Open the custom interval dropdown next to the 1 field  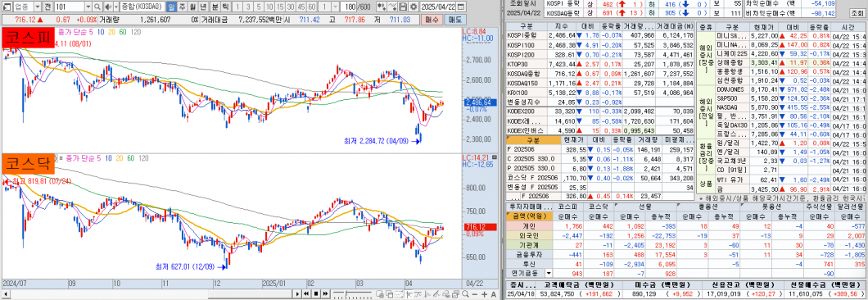(x=335, y=7)
